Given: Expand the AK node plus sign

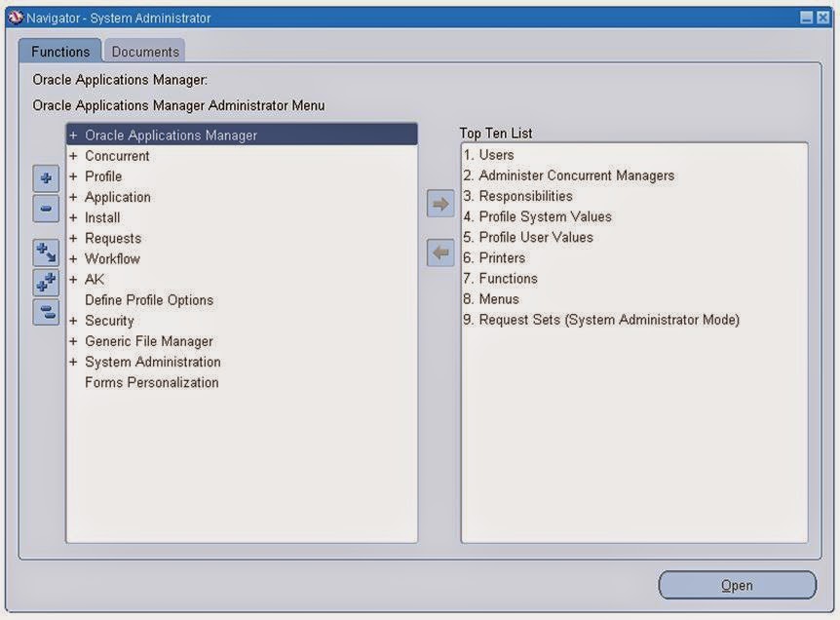Looking at the screenshot, I should coord(73,279).
